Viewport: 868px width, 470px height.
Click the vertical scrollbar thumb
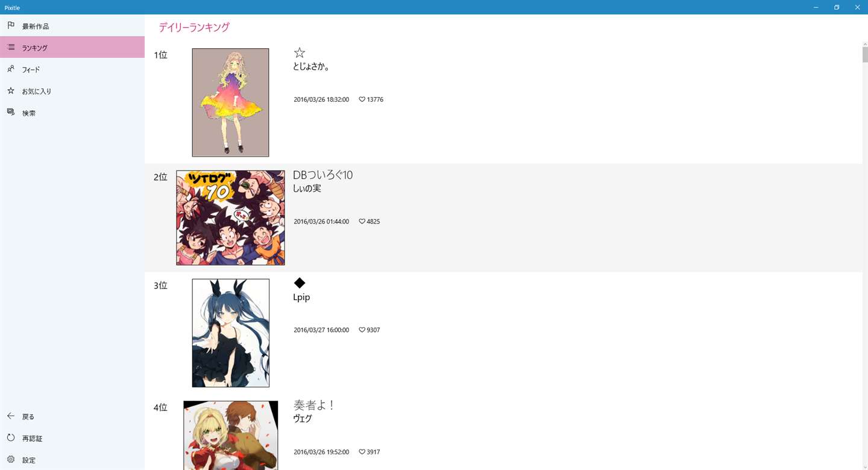(865, 55)
